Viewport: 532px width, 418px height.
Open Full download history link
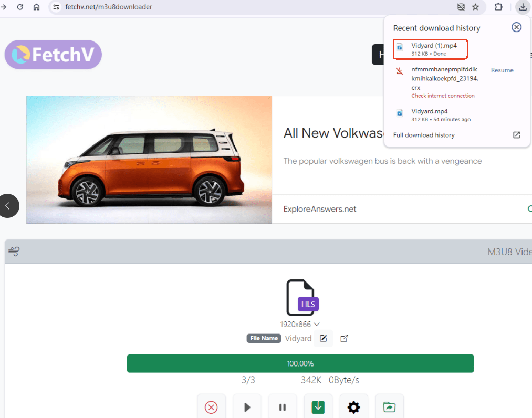424,135
